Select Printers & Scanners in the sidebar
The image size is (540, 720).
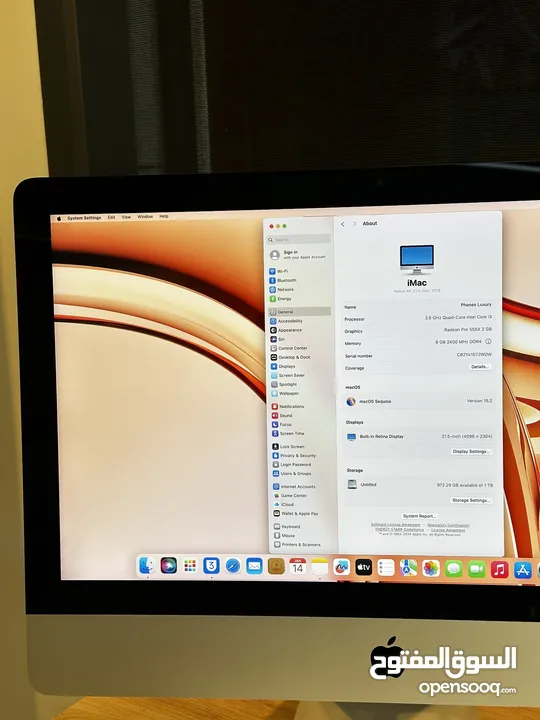(298, 545)
